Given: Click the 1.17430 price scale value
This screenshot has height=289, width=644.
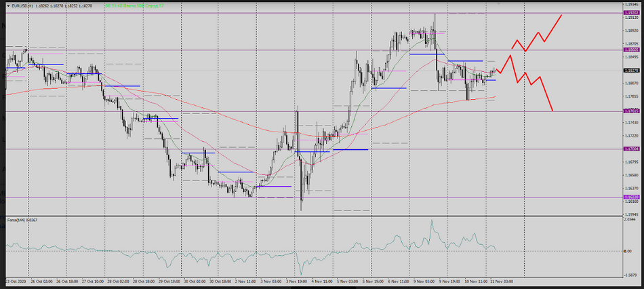Looking at the screenshot, I should pos(631,123).
